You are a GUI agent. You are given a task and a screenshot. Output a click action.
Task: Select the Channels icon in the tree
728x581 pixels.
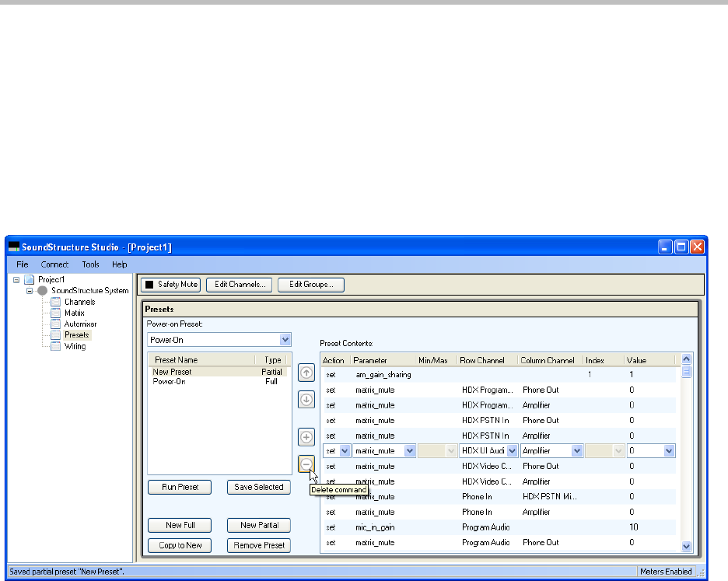pyautogui.click(x=56, y=302)
